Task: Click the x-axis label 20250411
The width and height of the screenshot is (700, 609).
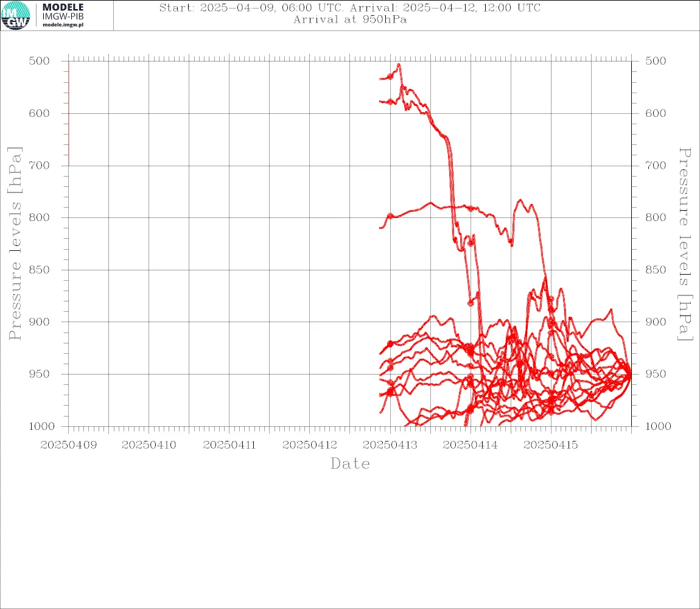Action: click(229, 445)
